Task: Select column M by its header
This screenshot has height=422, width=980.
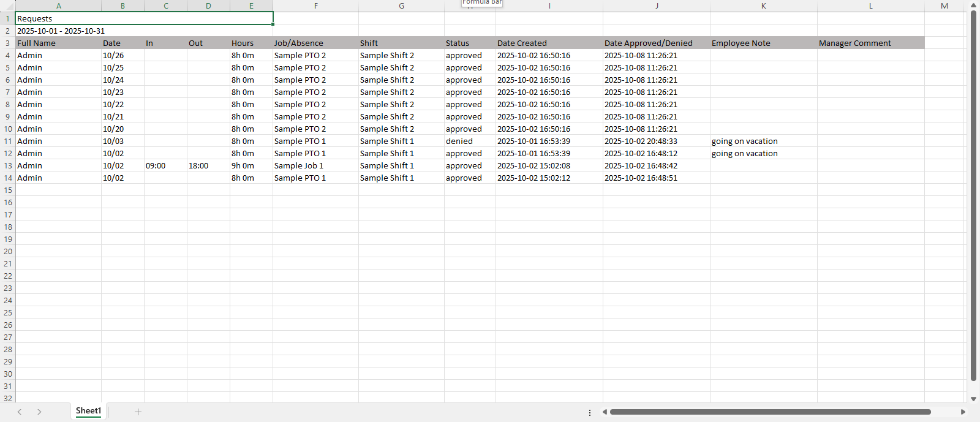Action: 944,6
